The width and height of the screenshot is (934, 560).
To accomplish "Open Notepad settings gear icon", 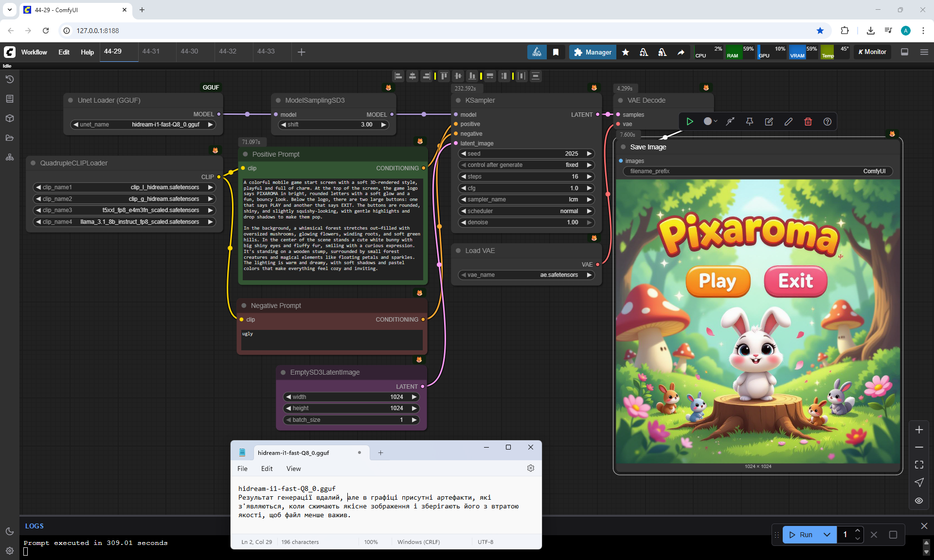I will (531, 468).
